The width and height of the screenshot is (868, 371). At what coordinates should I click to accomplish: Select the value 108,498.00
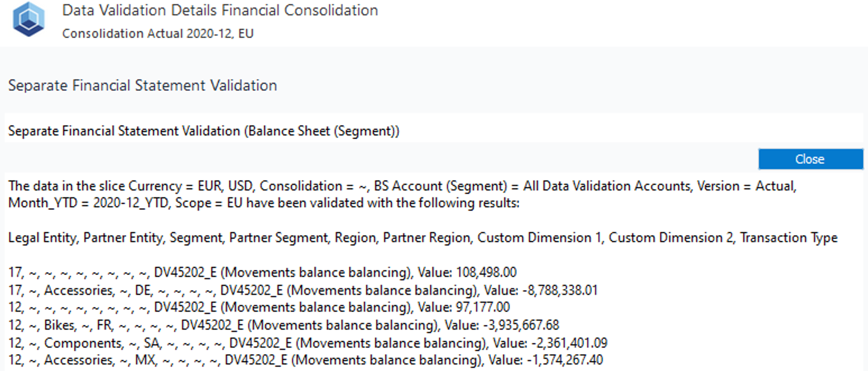(487, 272)
